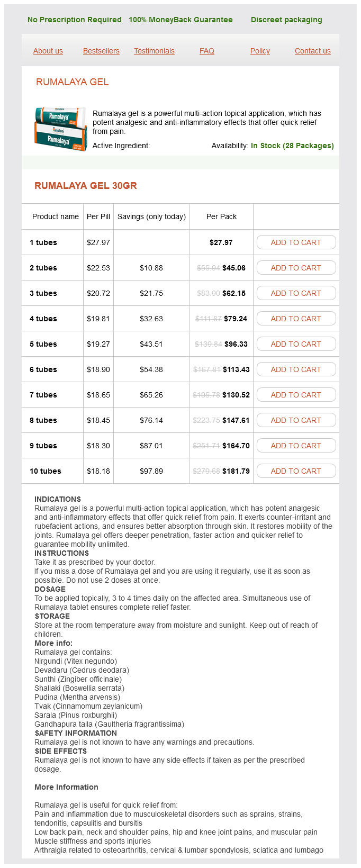
Task: View the Policy page
Action: (x=260, y=51)
